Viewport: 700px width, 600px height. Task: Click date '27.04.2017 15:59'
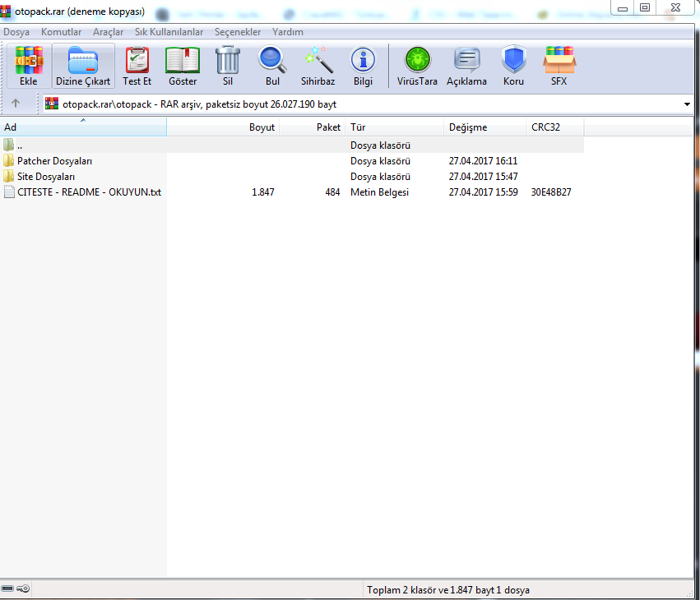(x=483, y=192)
